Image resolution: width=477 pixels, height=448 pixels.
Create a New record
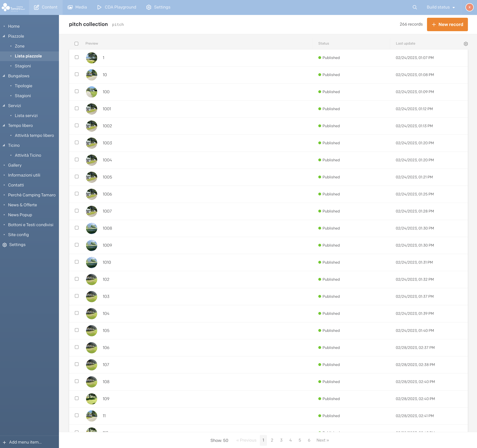click(447, 25)
